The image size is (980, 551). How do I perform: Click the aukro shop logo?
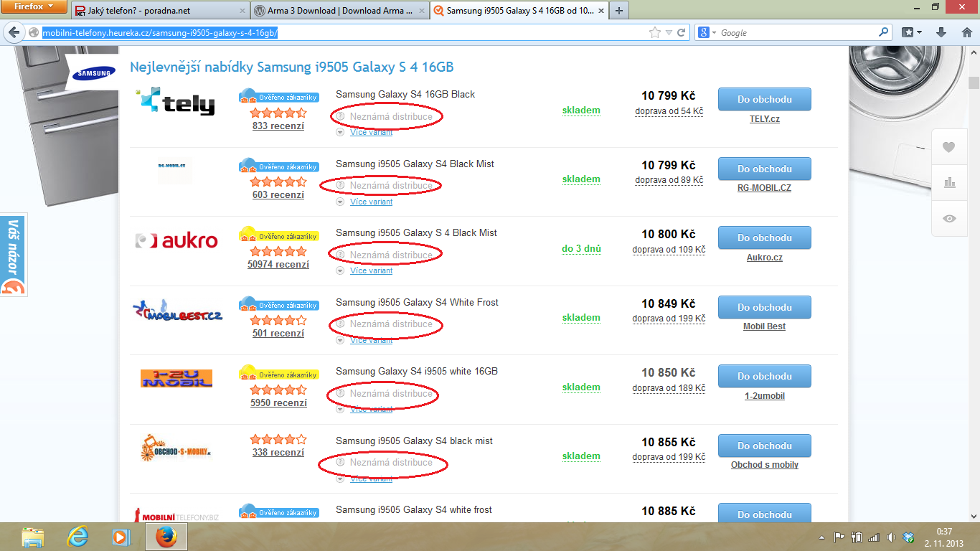176,240
